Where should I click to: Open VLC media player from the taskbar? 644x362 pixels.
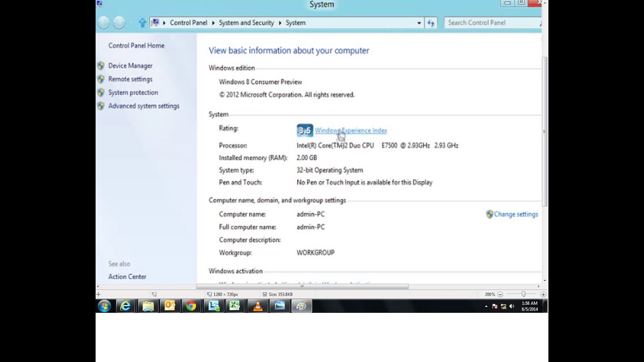tap(258, 306)
